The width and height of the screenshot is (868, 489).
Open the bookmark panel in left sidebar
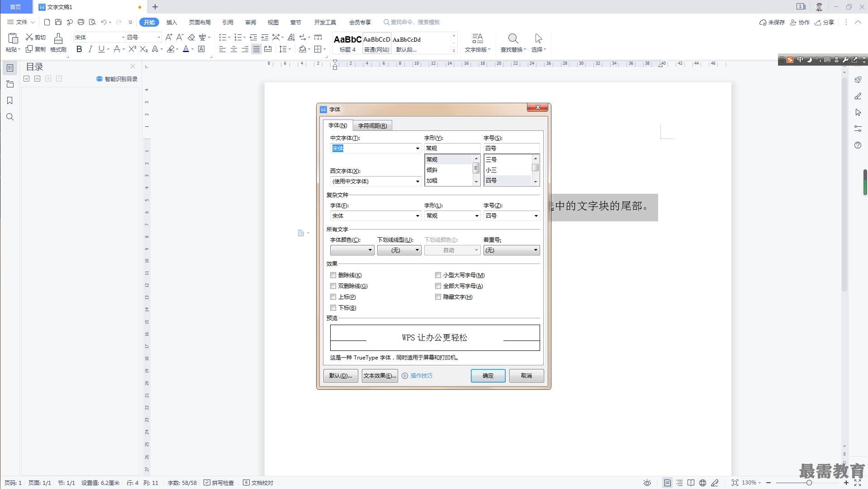pyautogui.click(x=9, y=101)
